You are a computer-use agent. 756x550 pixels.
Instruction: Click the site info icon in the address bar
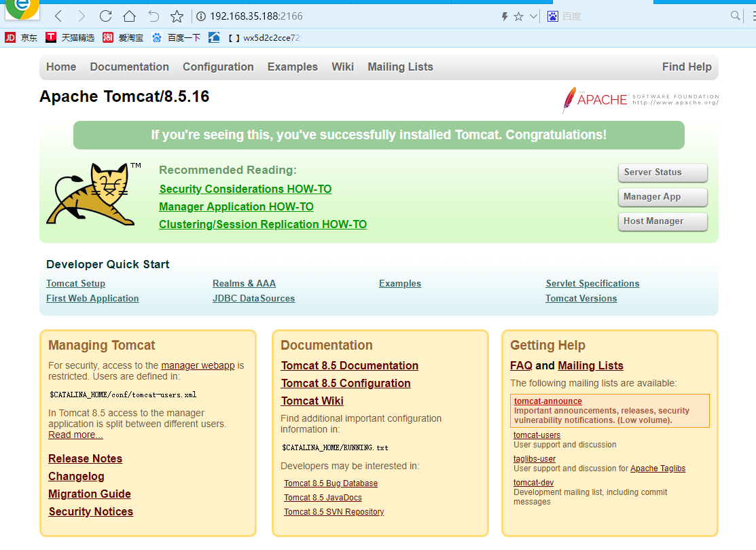201,16
